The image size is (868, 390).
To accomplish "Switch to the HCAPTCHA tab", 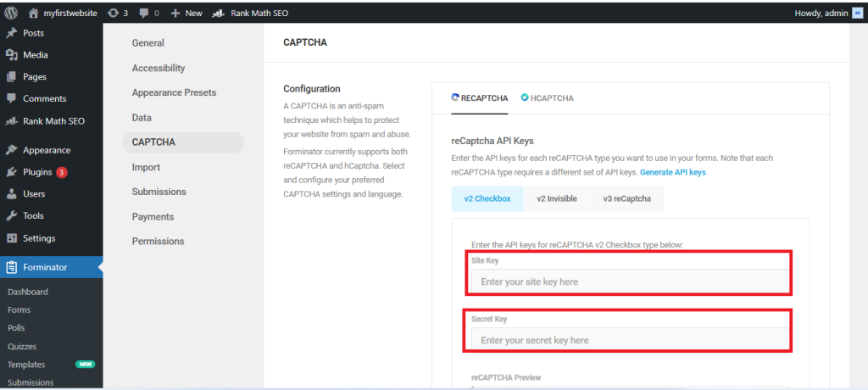I will pos(547,98).
